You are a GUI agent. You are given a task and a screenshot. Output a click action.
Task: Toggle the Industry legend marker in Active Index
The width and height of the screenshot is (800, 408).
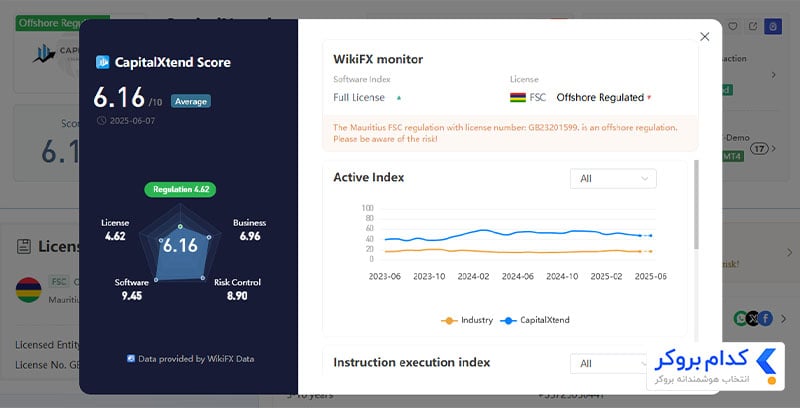pos(449,321)
